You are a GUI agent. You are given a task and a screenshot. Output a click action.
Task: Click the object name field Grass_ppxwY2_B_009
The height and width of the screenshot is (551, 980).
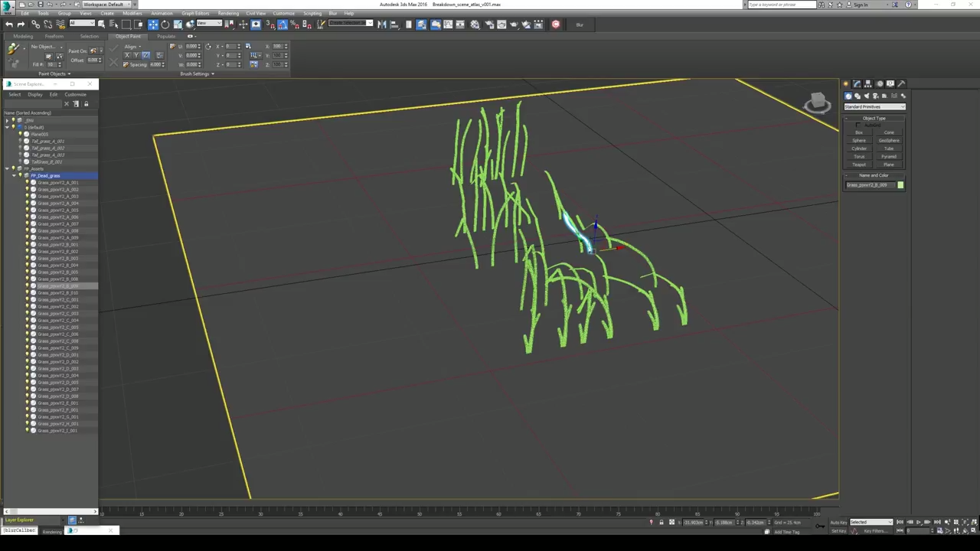tap(870, 185)
